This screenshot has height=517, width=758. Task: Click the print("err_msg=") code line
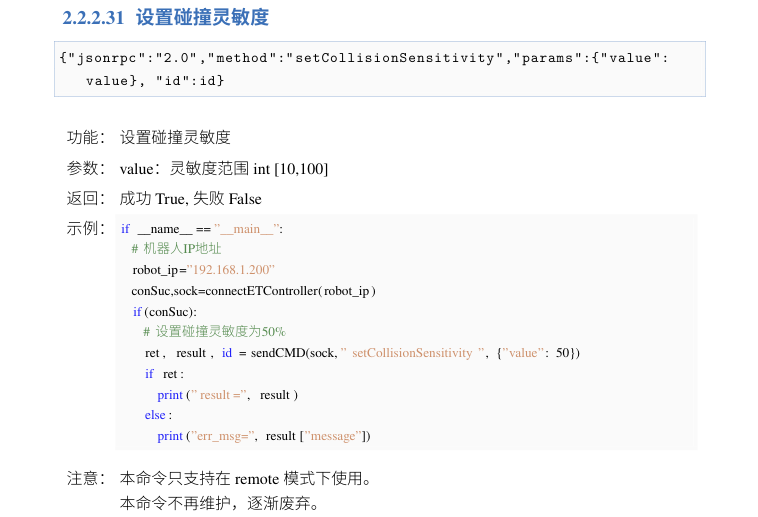coord(264,435)
